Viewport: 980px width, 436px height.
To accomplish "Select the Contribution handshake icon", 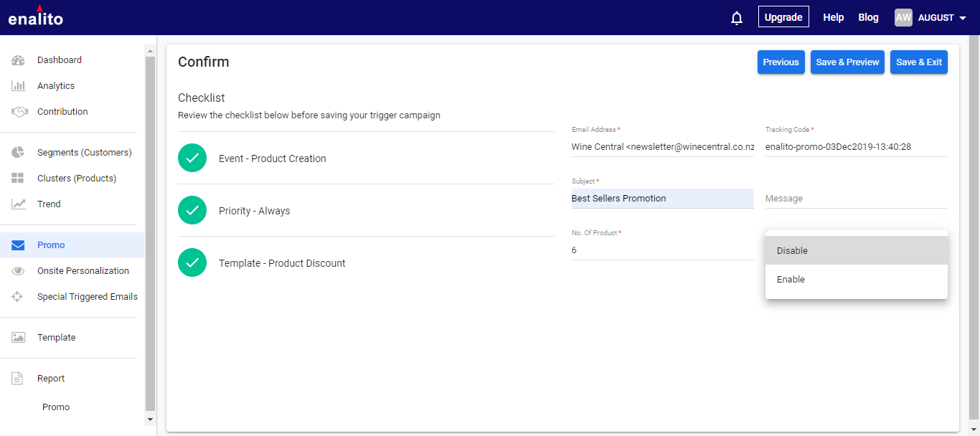I will [19, 112].
